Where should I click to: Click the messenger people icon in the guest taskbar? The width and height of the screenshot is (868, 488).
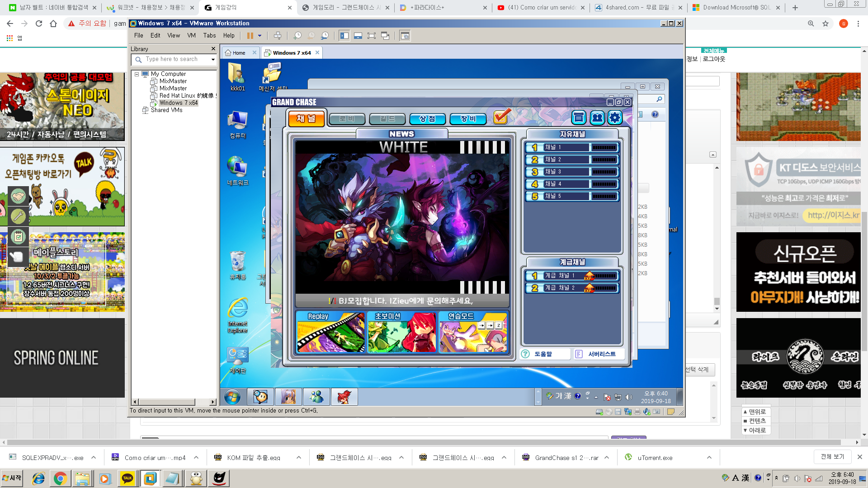[x=316, y=397]
